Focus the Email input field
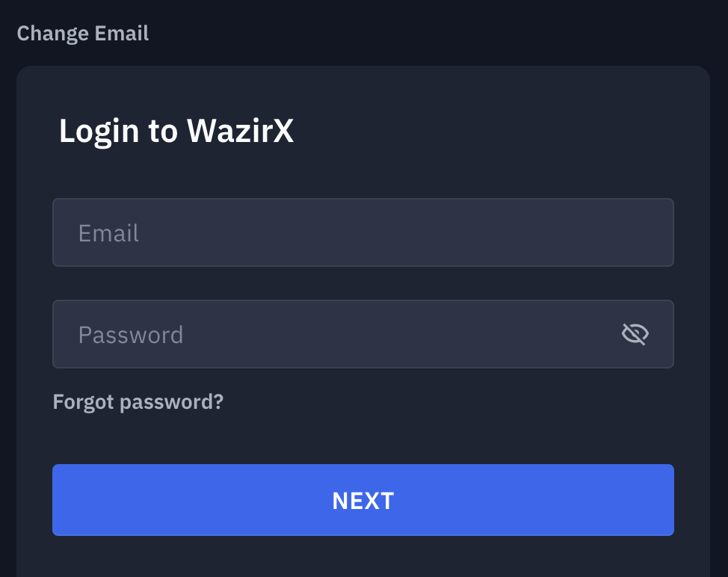The height and width of the screenshot is (577, 728). (363, 232)
